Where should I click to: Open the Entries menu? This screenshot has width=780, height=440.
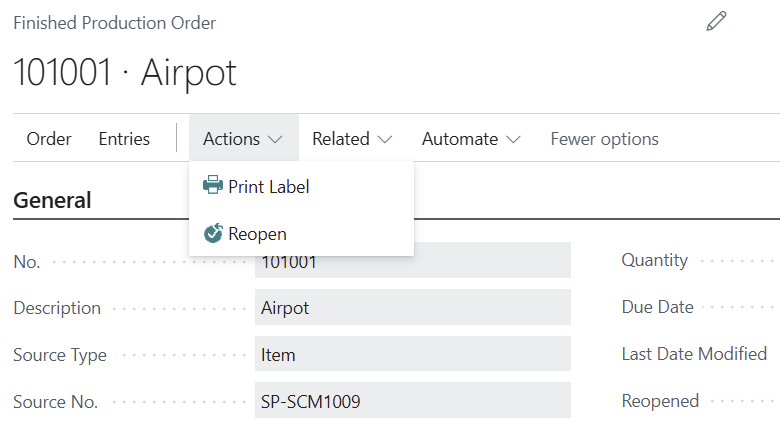(x=124, y=139)
